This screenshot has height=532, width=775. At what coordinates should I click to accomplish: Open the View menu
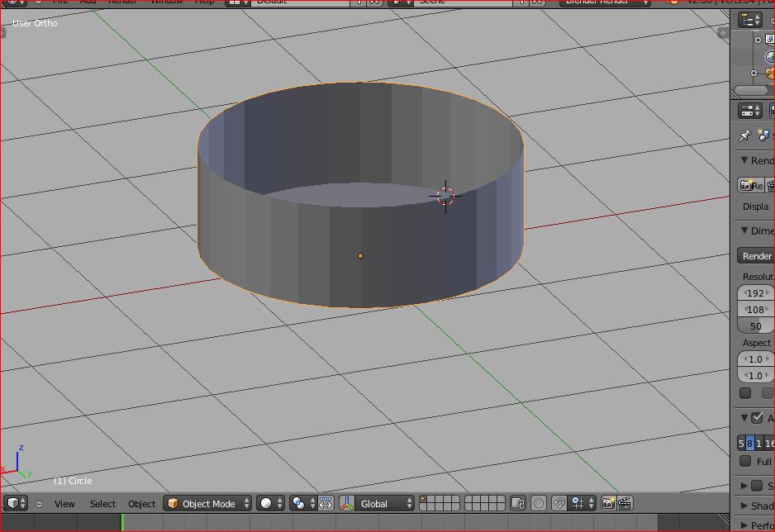tap(64, 504)
